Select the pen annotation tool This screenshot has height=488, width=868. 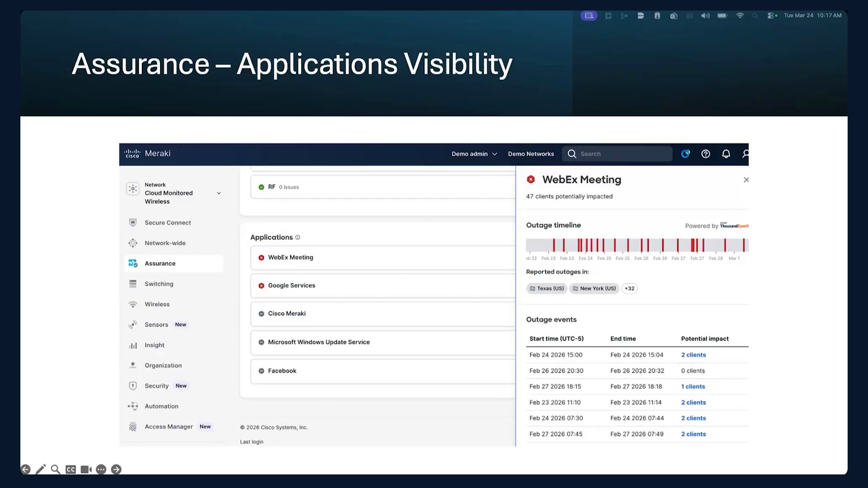pos(41,469)
